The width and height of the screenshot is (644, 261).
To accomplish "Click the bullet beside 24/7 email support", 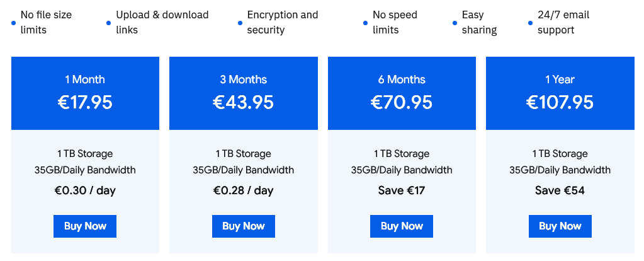I will (530, 23).
